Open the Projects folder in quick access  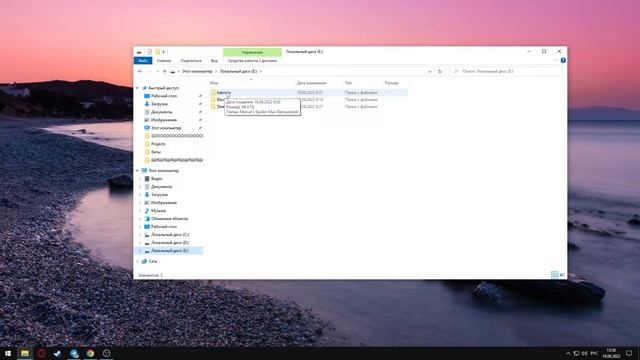[158, 144]
